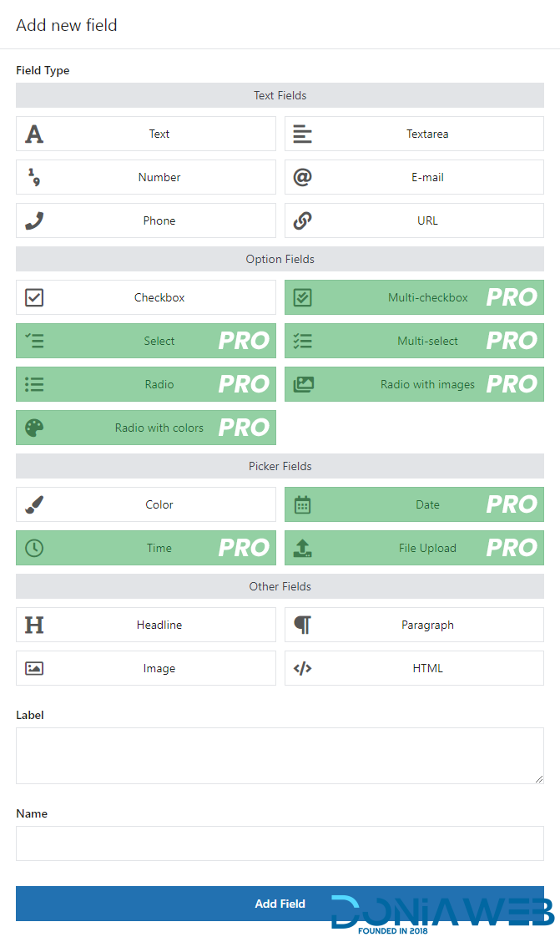This screenshot has width=560, height=937.
Task: Select the Image field type button
Action: click(146, 668)
